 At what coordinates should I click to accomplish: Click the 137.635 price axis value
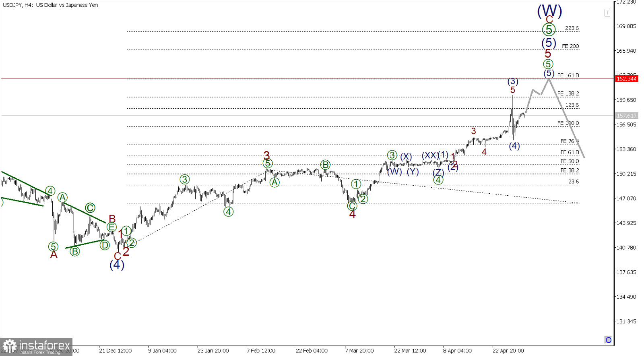coord(626,272)
